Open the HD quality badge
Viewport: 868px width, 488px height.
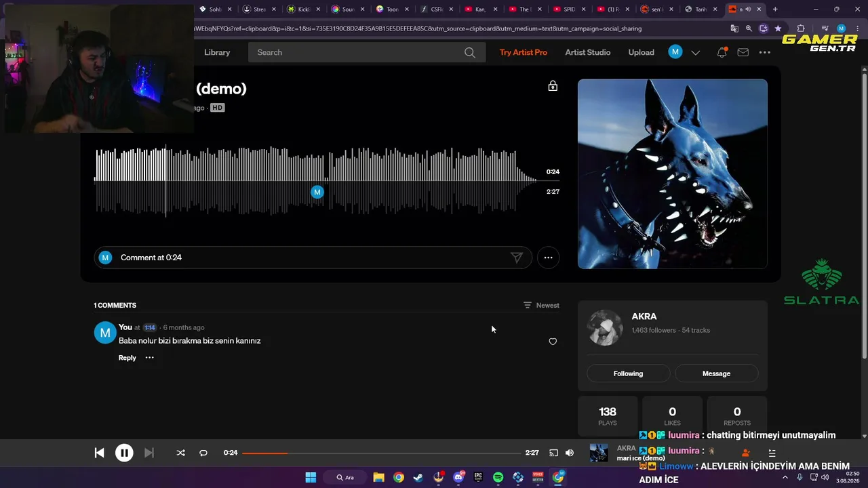pos(217,108)
